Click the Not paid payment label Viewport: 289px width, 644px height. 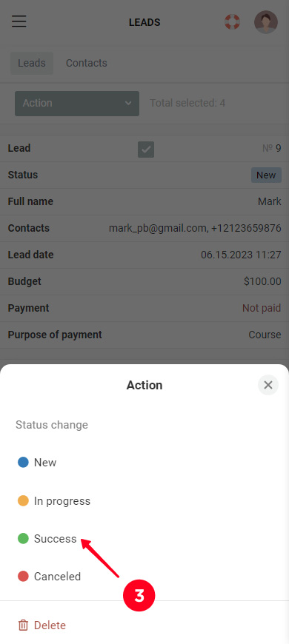pos(262,308)
